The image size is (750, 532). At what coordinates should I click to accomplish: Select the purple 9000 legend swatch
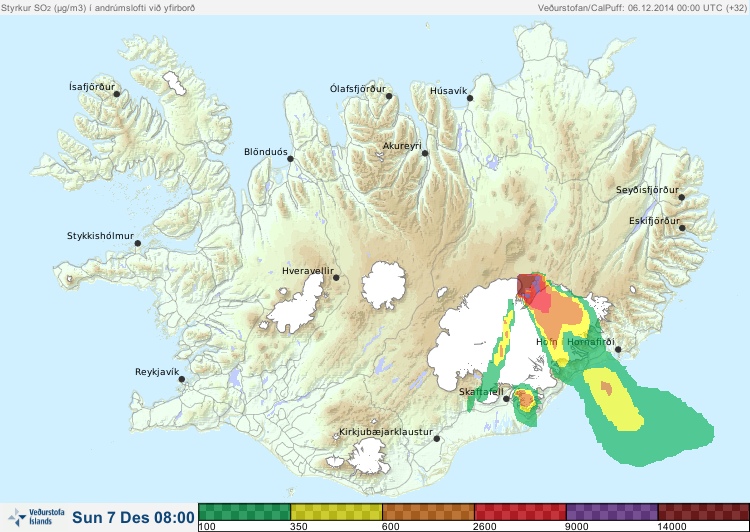tap(612, 512)
